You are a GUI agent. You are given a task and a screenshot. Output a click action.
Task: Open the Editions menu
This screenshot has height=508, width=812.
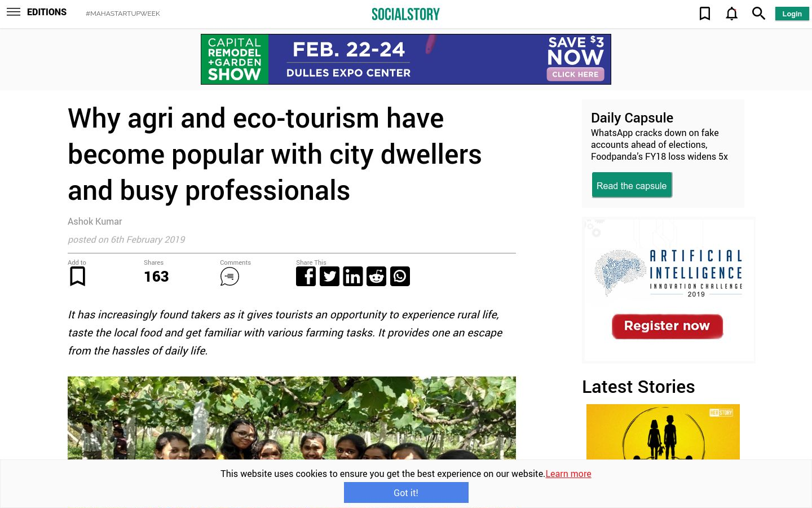[x=47, y=12]
